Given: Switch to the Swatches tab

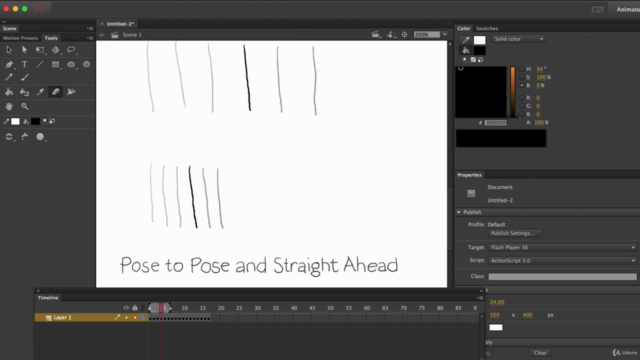Looking at the screenshot, I should click(487, 29).
